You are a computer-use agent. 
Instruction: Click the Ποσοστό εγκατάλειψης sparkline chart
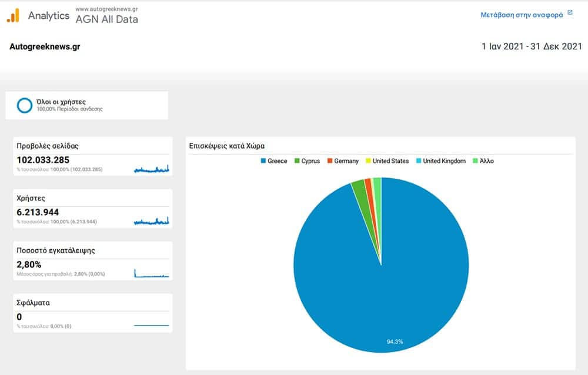[x=151, y=273]
